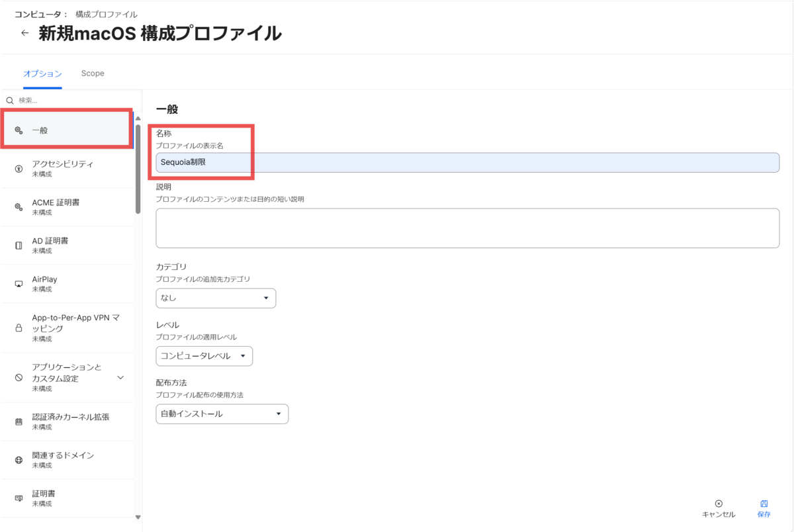
Task: Click the ACME 証明書 icon
Action: [19, 207]
